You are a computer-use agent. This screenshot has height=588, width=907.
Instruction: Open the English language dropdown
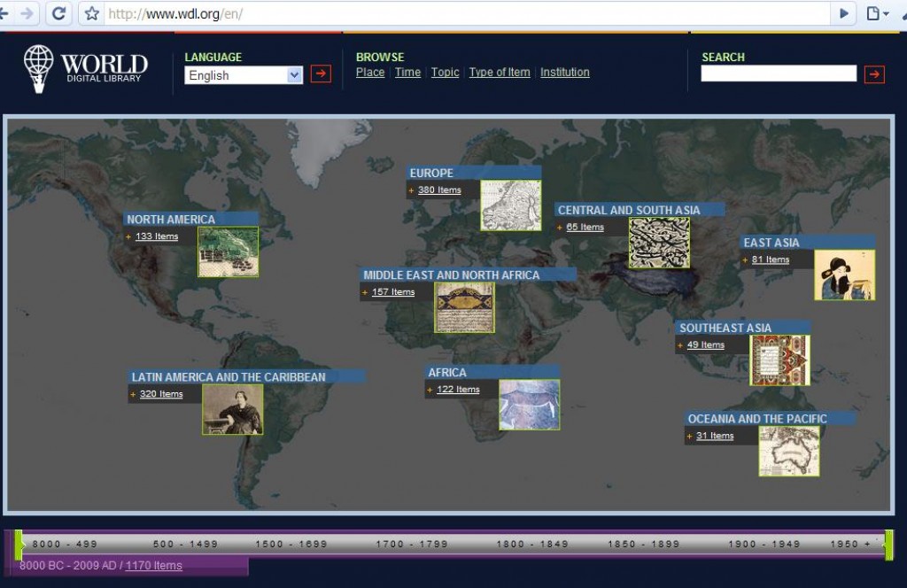(242, 75)
